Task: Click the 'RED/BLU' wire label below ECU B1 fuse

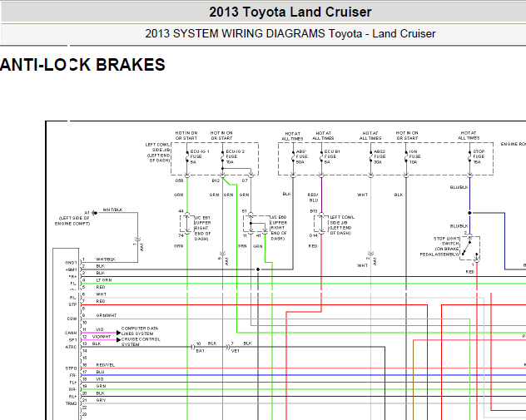Action: 313,197
